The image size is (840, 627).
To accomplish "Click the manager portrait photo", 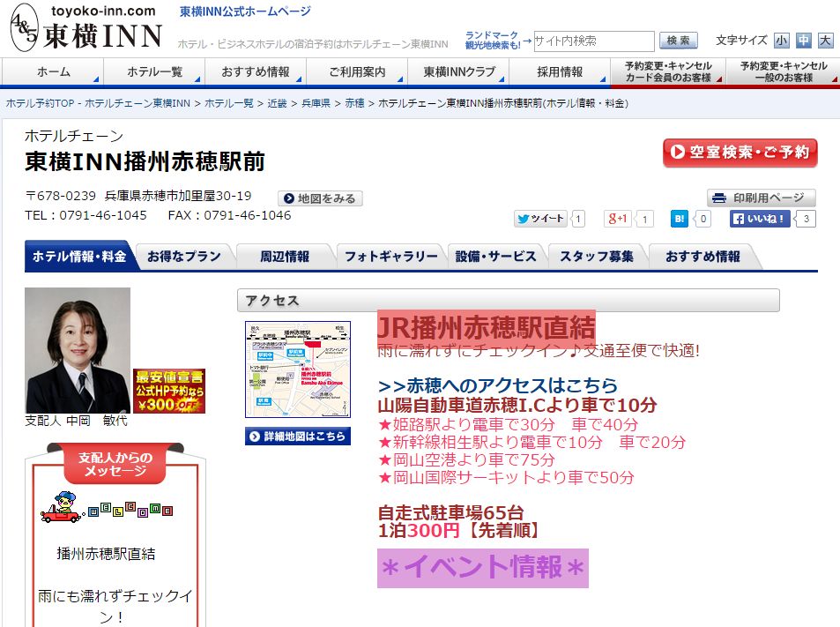I will [78, 350].
